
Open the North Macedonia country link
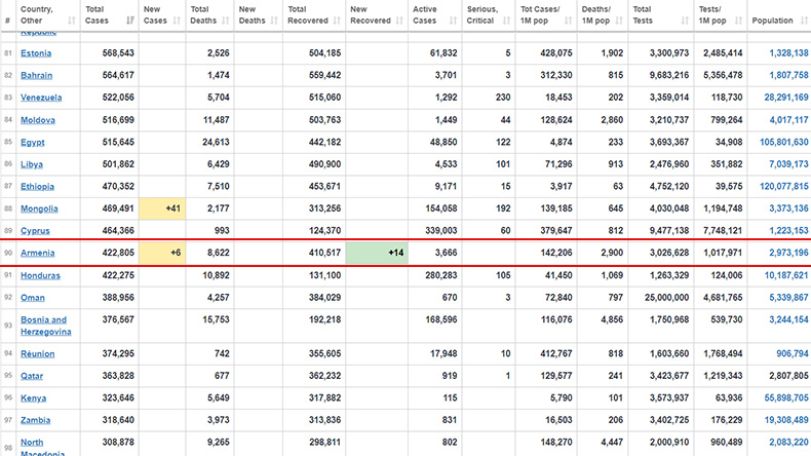point(42,447)
